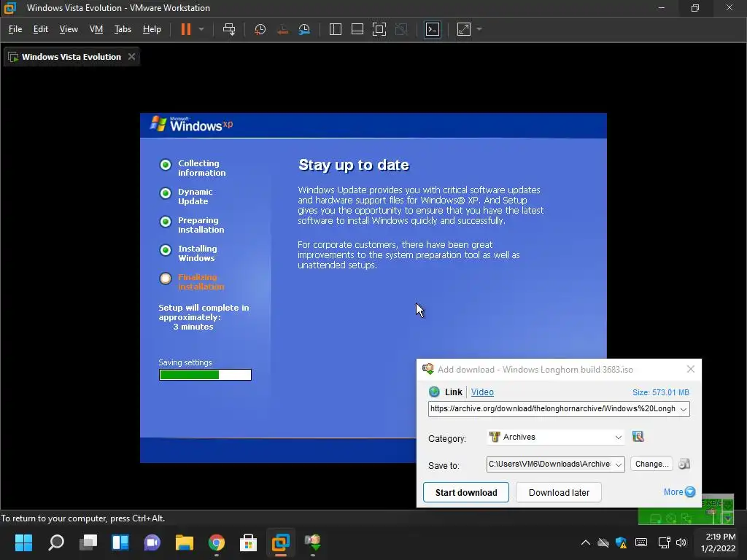Expand the URL history dropdown arrow
747x560 pixels.
point(684,410)
